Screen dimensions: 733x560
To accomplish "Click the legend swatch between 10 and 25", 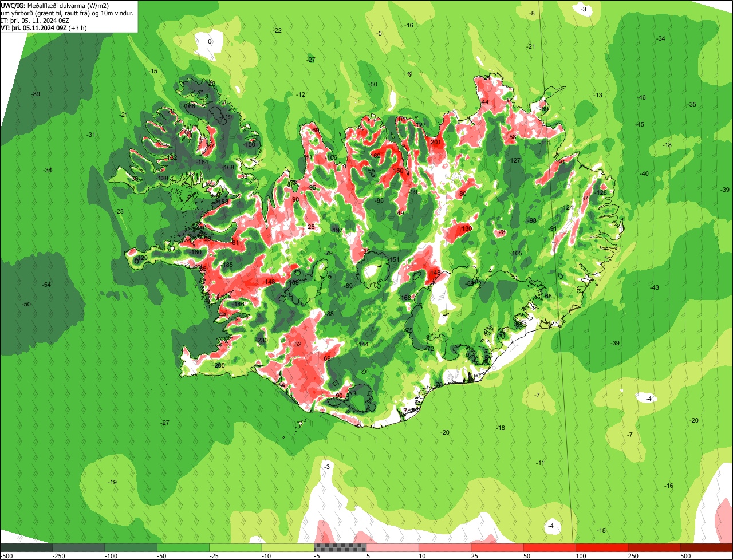I will pyautogui.click(x=445, y=547).
